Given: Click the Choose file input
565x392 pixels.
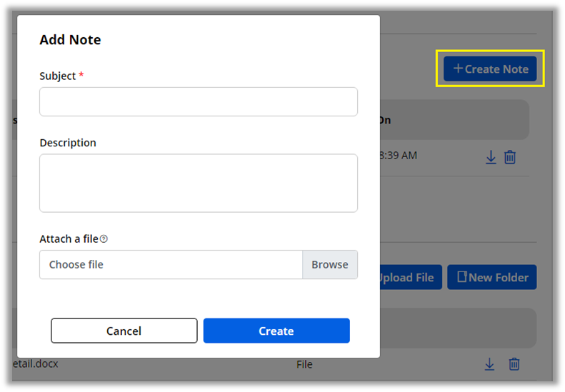Looking at the screenshot, I should 171,264.
